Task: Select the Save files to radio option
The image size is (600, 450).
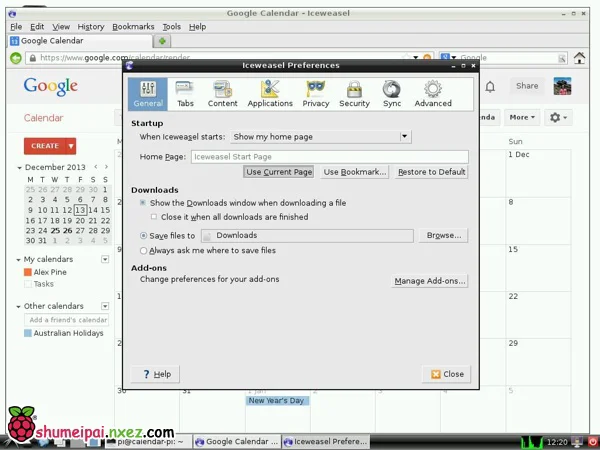Action: 143,236
